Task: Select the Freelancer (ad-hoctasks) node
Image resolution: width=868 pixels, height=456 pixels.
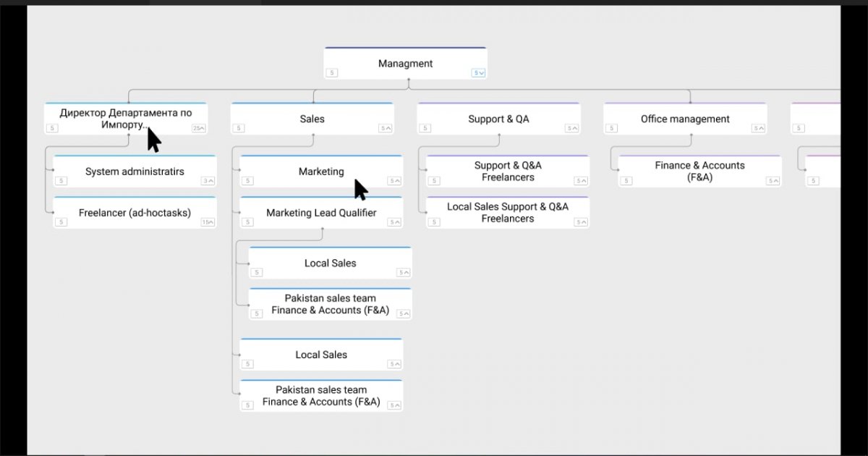Action: pos(135,213)
